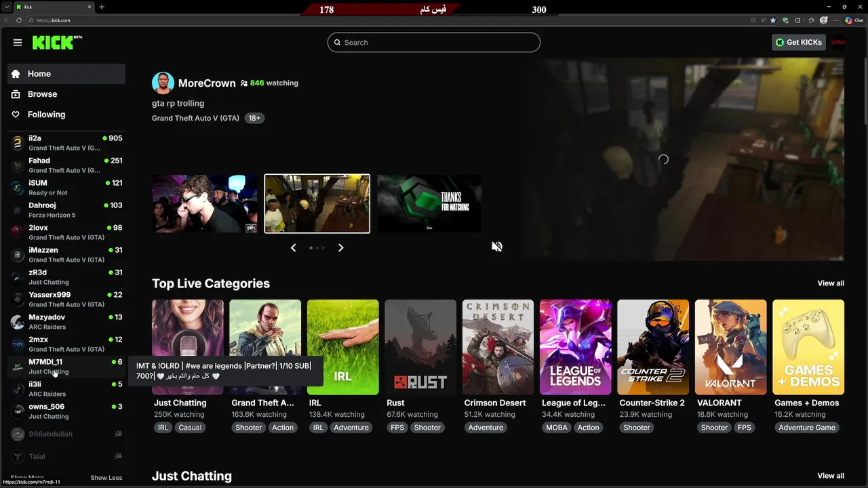
Task: Open offline 966abdullah channel
Action: tap(66, 434)
